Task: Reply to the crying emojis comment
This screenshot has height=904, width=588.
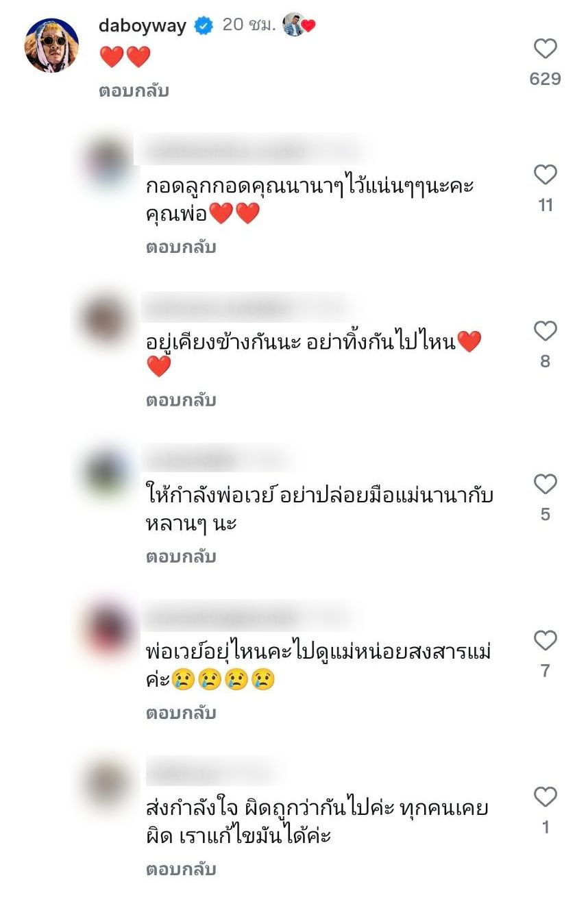Action: click(x=181, y=713)
